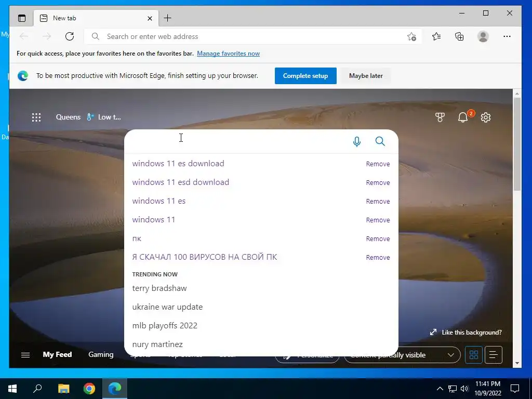Open the profile avatar
Viewport: 532px width, 399px height.
483,36
